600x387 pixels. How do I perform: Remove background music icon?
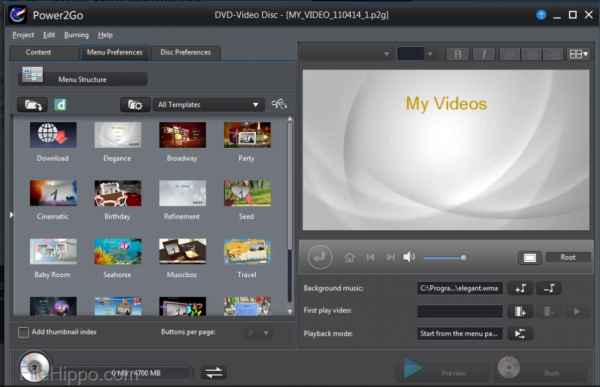(x=549, y=288)
